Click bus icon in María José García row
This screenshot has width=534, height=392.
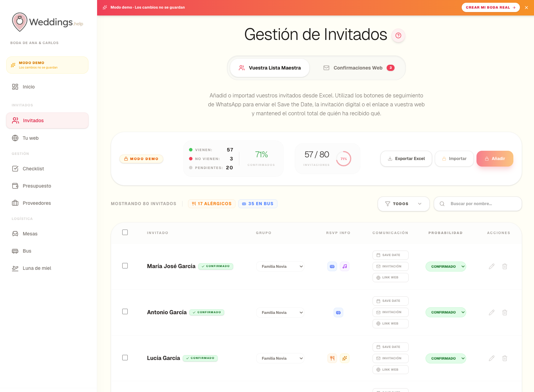(332, 266)
